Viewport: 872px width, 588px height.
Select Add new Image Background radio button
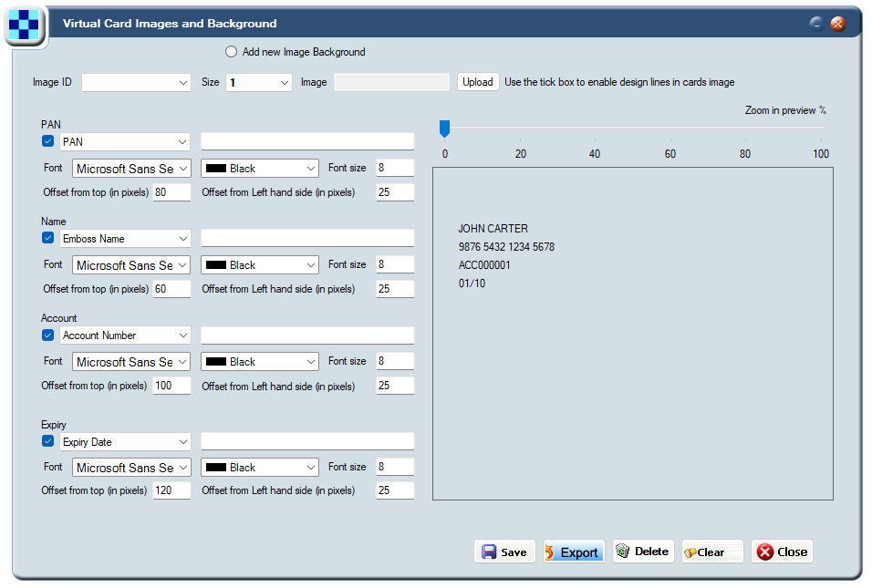coord(232,52)
